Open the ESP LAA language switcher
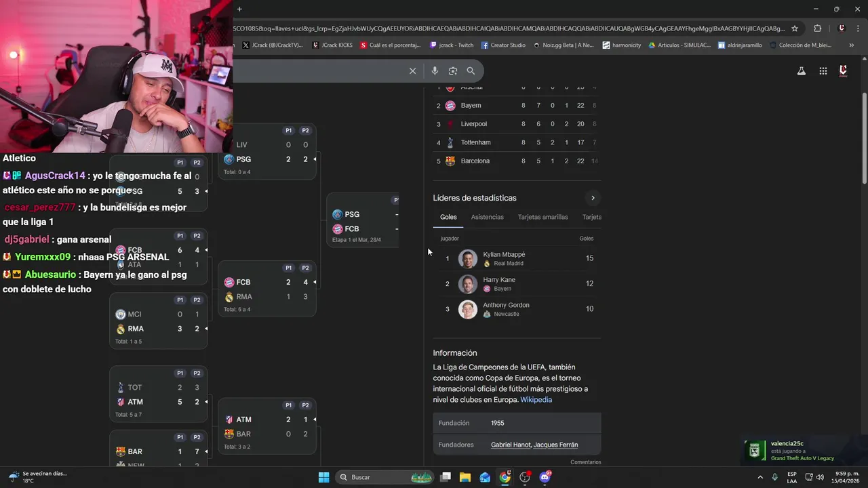The height and width of the screenshot is (488, 868). coord(792,477)
